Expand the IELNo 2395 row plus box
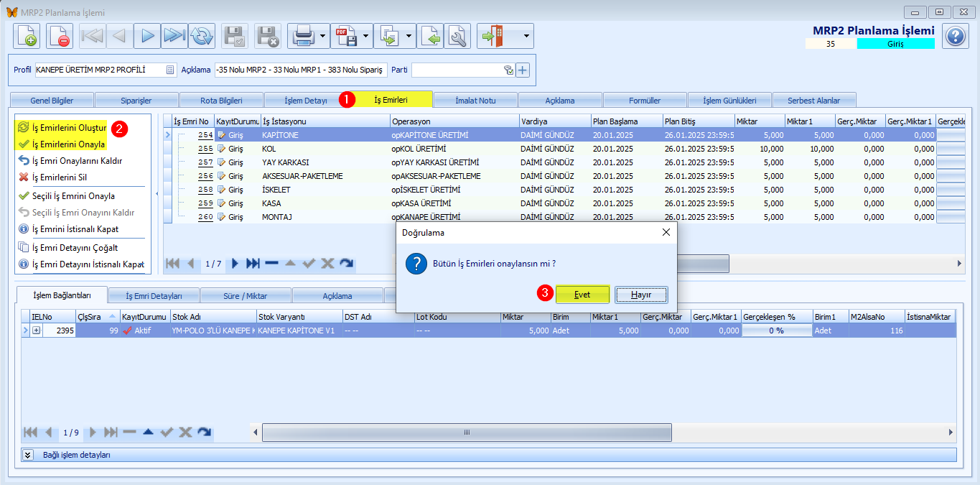This screenshot has width=980, height=485. click(36, 331)
